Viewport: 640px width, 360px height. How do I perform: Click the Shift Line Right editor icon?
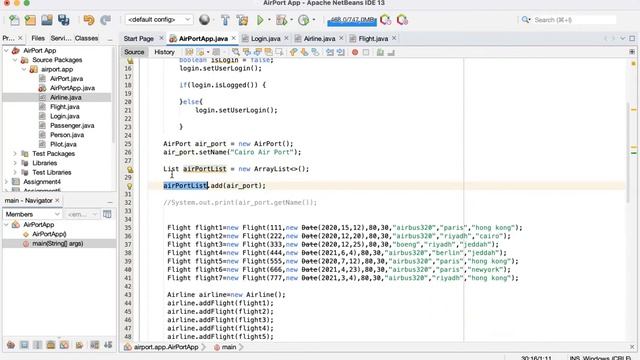point(340,52)
